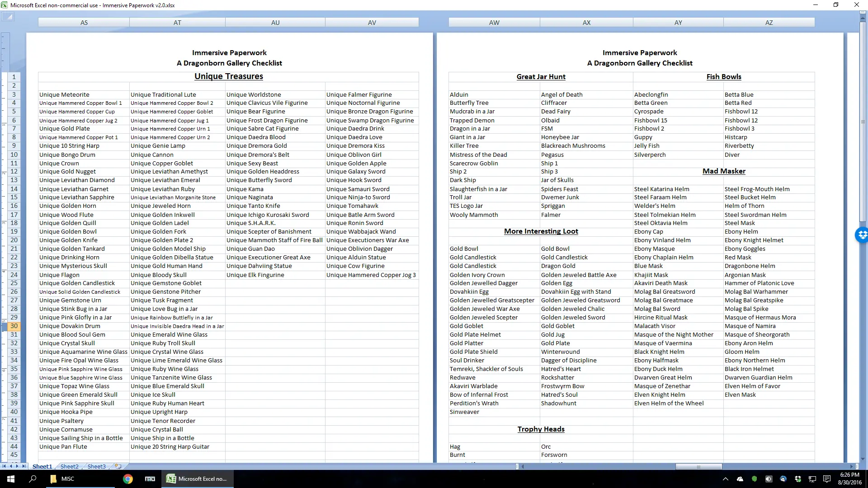Click the Thunderbird-style blue tray icon
This screenshot has width=868, height=488.
[x=783, y=479]
